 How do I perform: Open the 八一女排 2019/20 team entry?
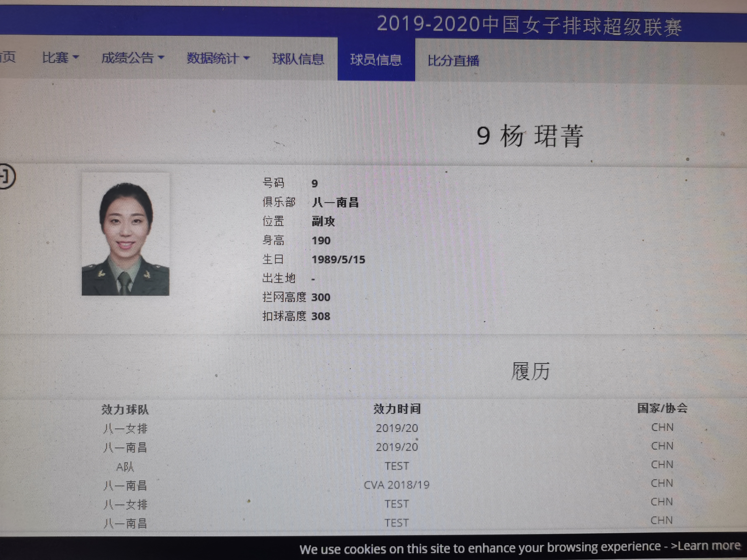pos(125,429)
